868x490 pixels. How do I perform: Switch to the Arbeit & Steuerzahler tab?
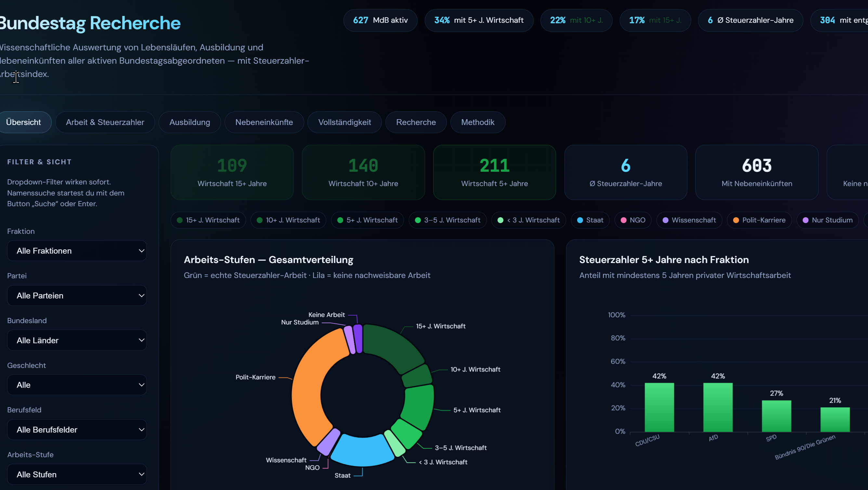click(105, 122)
